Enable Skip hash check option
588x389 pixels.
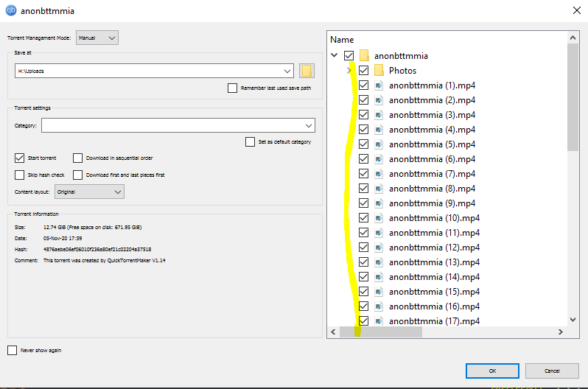[20, 175]
